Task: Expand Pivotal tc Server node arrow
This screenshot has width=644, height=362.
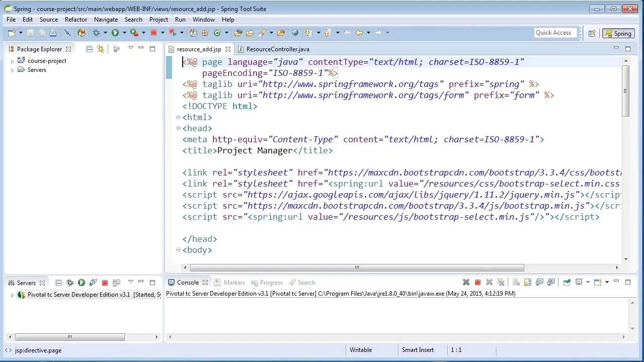Action: point(12,295)
